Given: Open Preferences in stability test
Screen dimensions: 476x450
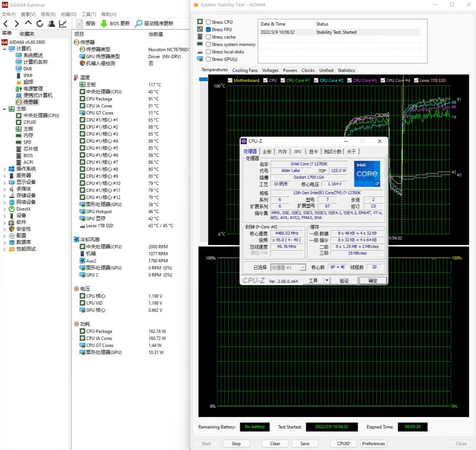Looking at the screenshot, I should pos(373,443).
